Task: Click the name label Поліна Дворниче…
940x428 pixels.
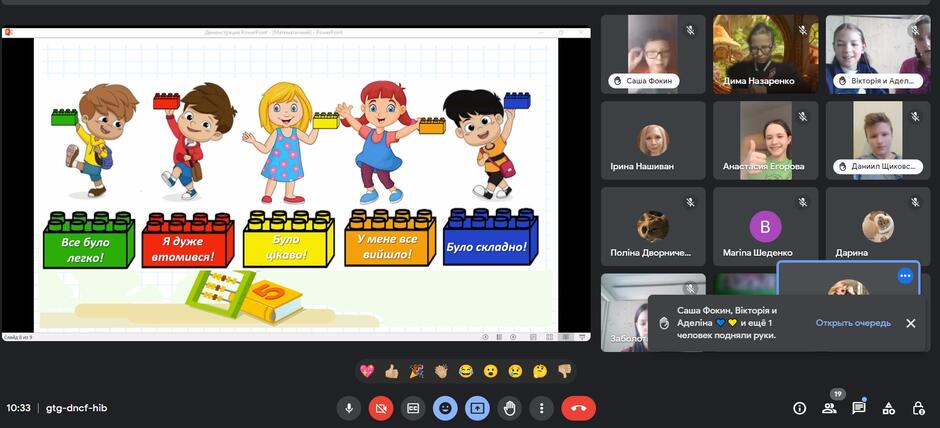Action: (x=650, y=253)
